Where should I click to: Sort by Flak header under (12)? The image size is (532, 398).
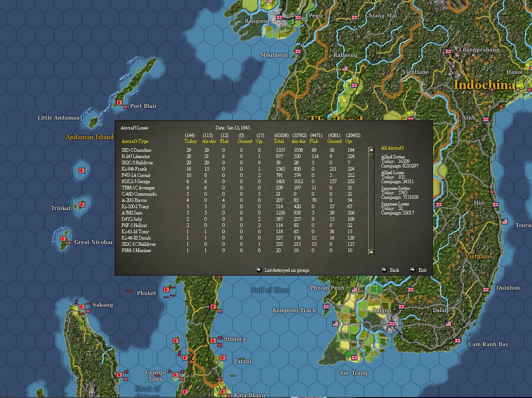(x=224, y=141)
